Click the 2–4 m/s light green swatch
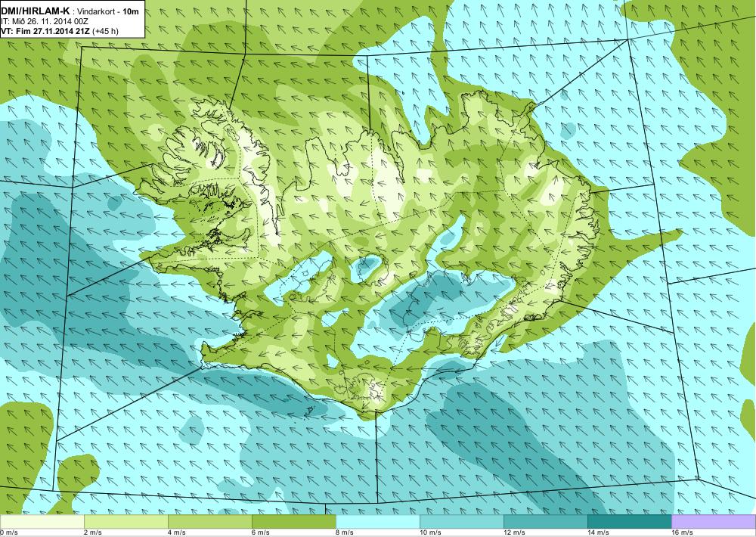The height and width of the screenshot is (537, 756). click(126, 522)
